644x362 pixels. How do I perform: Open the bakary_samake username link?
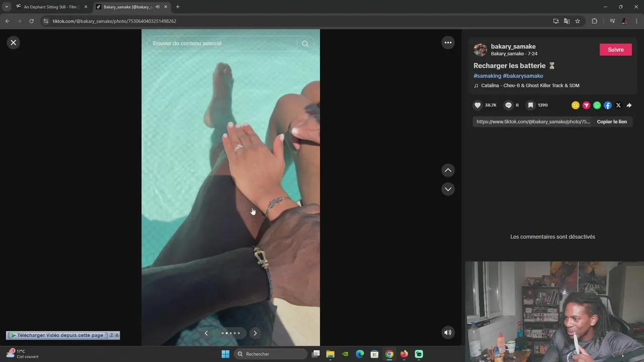513,46
